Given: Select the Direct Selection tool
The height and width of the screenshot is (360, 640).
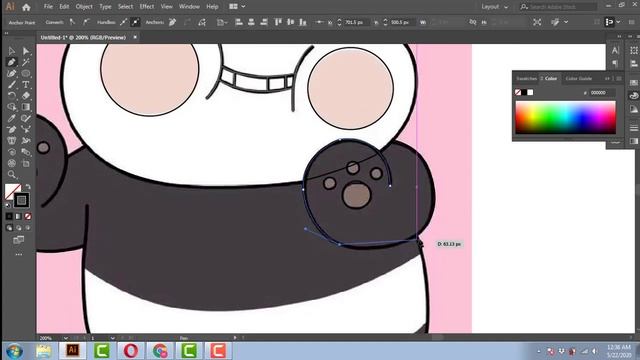Looking at the screenshot, I should click(26, 51).
